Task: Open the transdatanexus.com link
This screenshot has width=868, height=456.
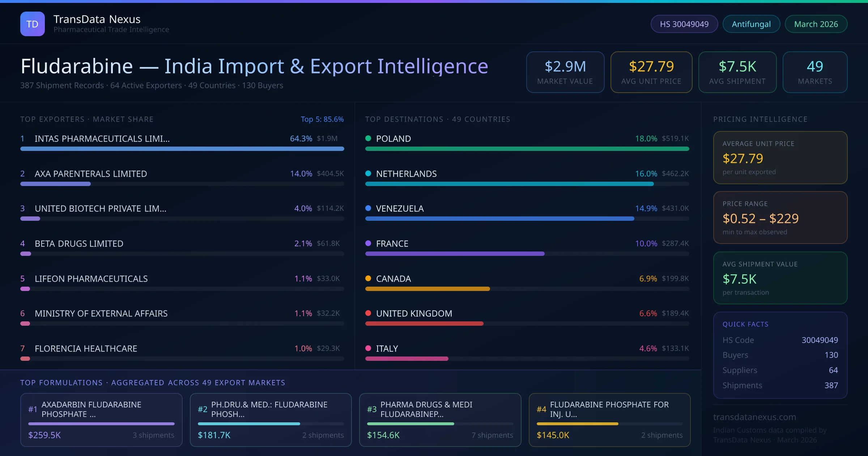Action: click(754, 417)
